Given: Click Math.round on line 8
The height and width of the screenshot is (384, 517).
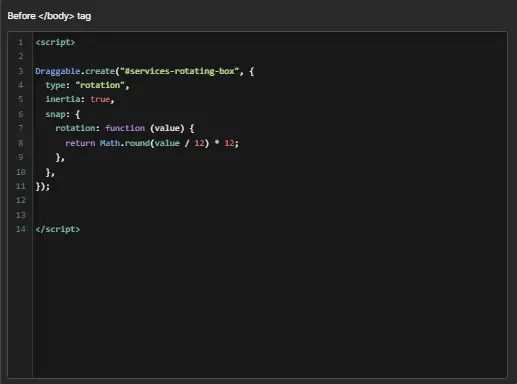Looking at the screenshot, I should [125, 143].
